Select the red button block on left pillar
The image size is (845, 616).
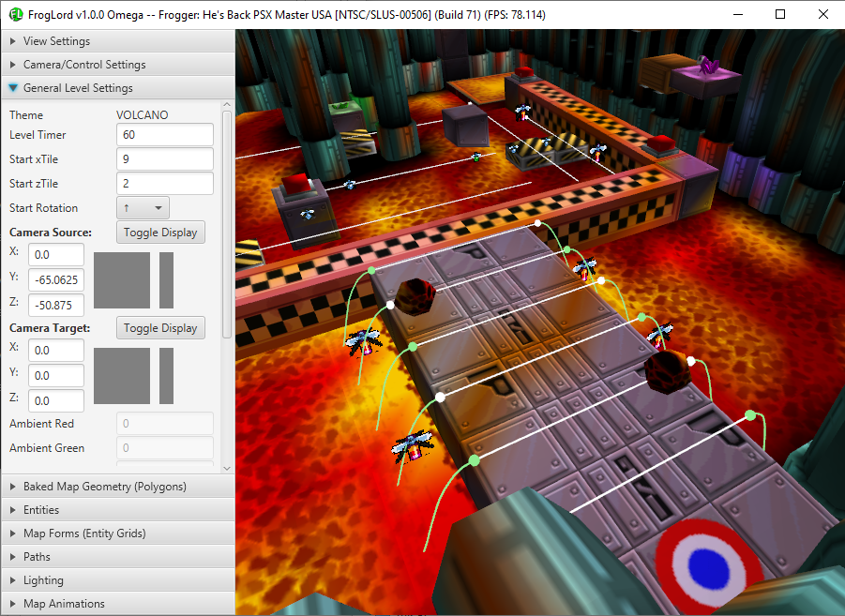[x=295, y=185]
